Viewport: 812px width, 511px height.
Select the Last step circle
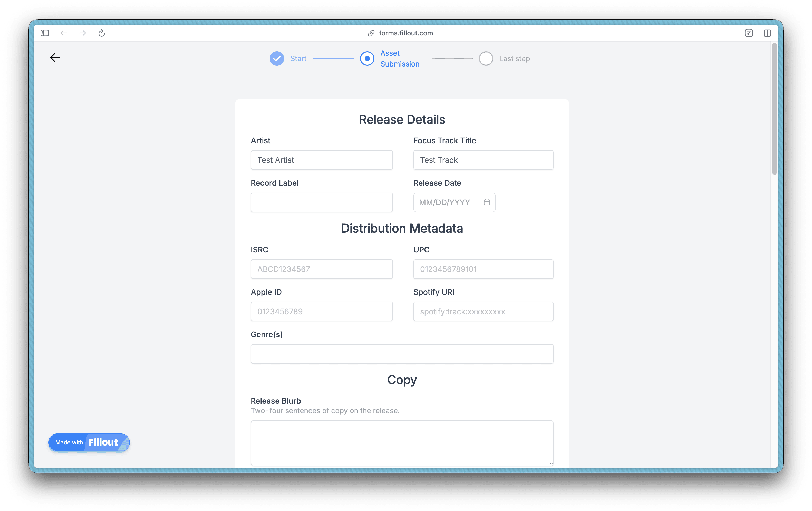(x=486, y=59)
